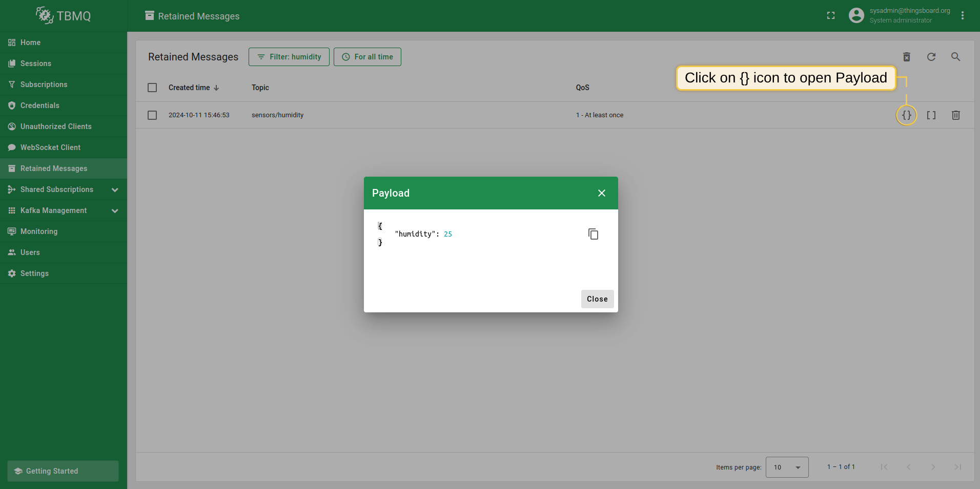Toggle fullscreen mode icon
980x489 pixels.
point(831,16)
